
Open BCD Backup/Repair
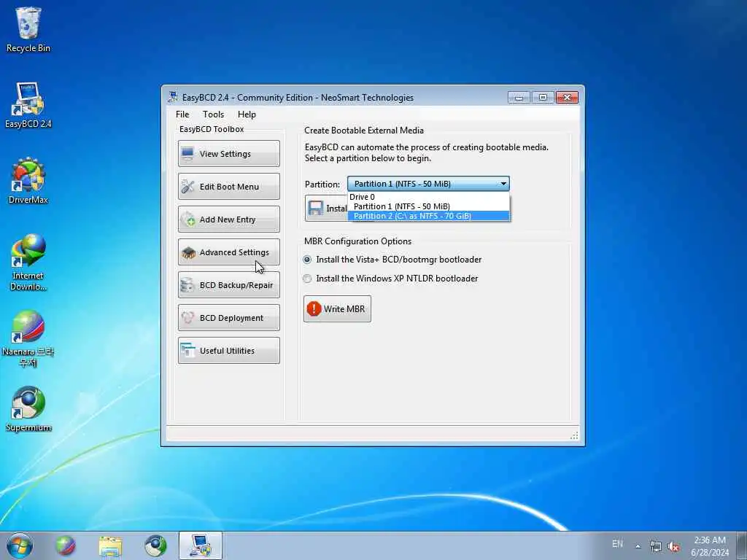pyautogui.click(x=228, y=285)
